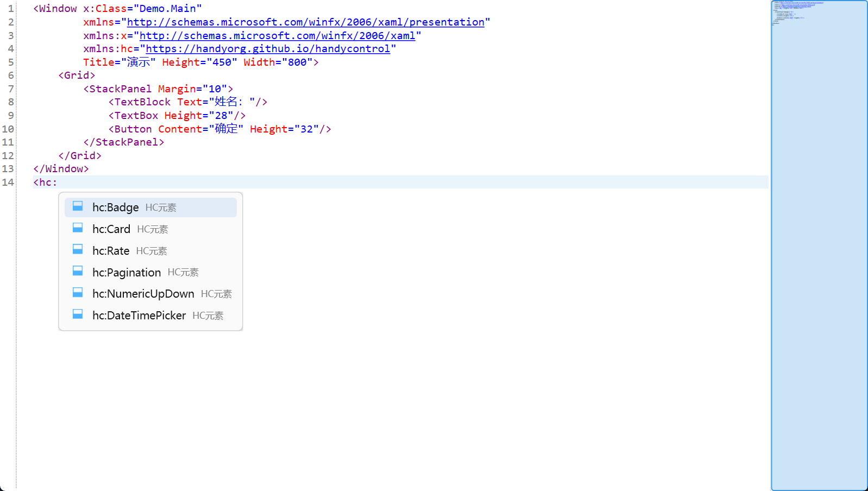This screenshot has width=868, height=491.
Task: Click the Title="演示" attribute
Action: click(x=119, y=62)
